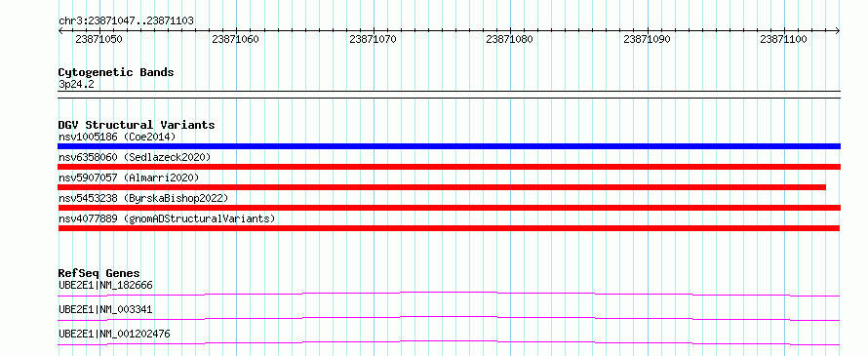Select transcript label UBE2E1|NM_001202476
The image size is (868, 356).
click(114, 334)
